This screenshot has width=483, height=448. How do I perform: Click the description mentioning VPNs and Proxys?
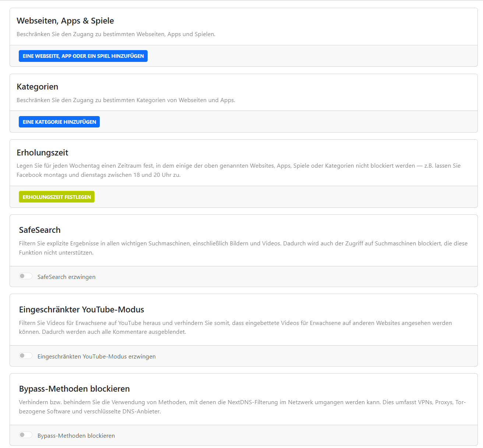pyautogui.click(x=242, y=407)
